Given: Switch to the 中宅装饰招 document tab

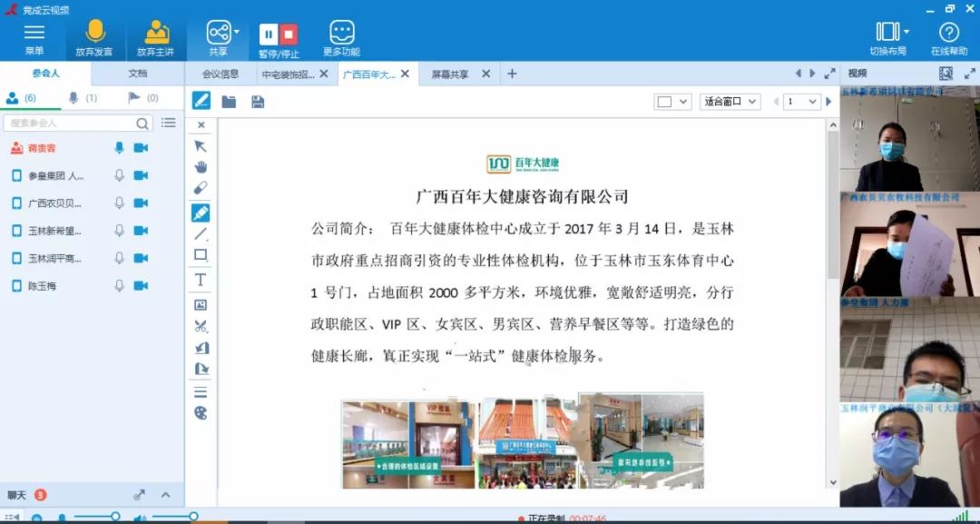Looking at the screenshot, I should point(288,74).
